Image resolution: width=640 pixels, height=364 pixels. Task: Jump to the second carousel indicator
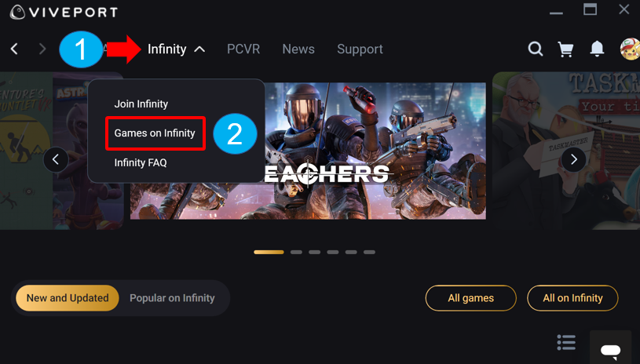(x=296, y=253)
